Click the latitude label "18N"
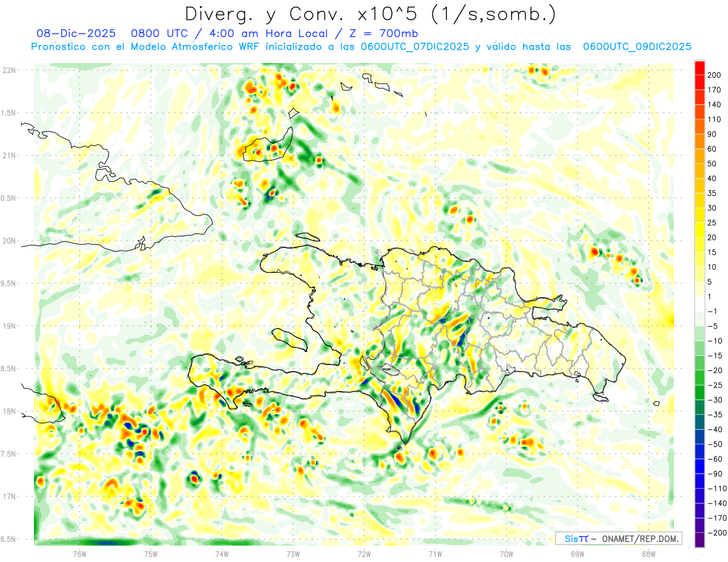Screen dimensions: 728x562 (10, 411)
